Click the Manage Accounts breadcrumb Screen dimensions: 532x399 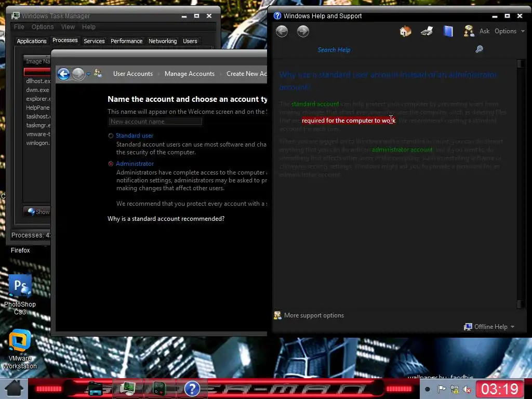(189, 74)
